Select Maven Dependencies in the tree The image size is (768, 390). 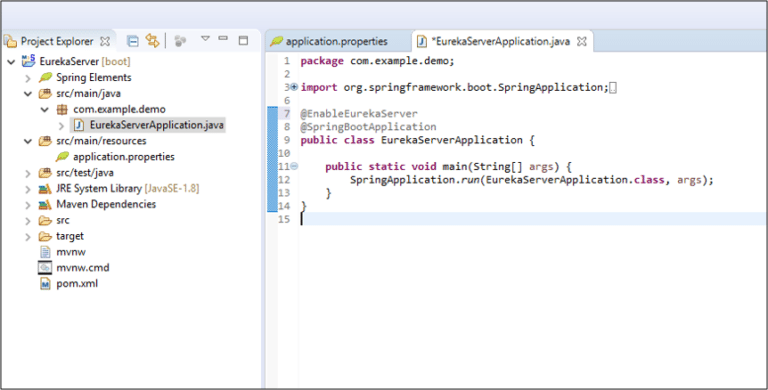click(x=106, y=204)
